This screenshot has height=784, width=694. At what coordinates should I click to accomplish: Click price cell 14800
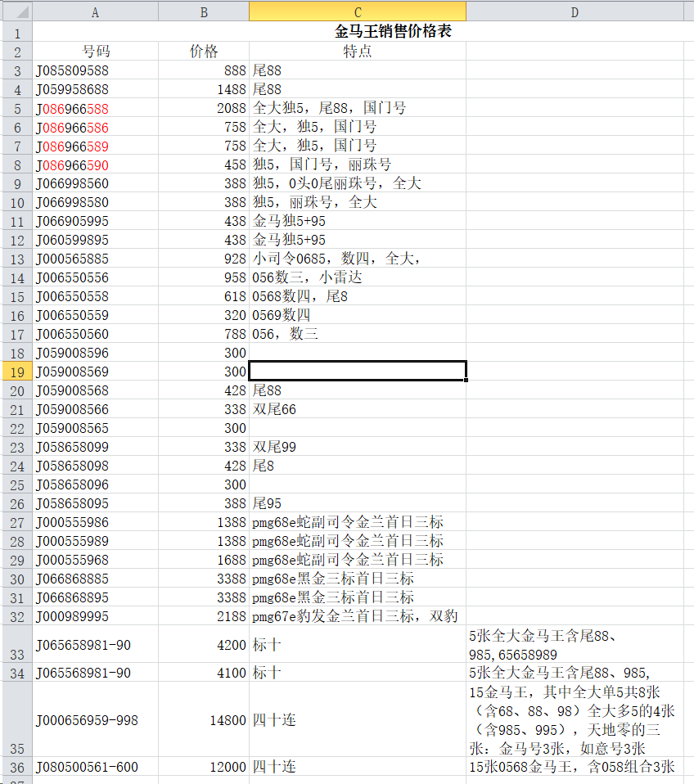coord(204,719)
